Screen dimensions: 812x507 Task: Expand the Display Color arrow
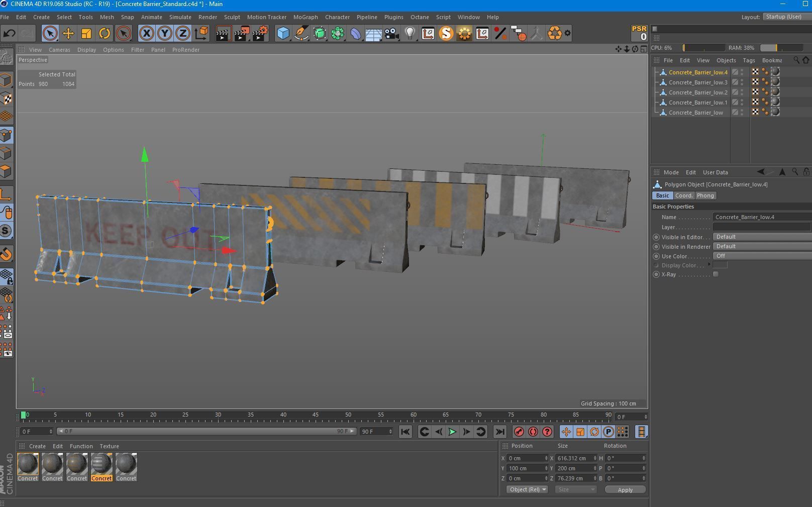(x=709, y=265)
